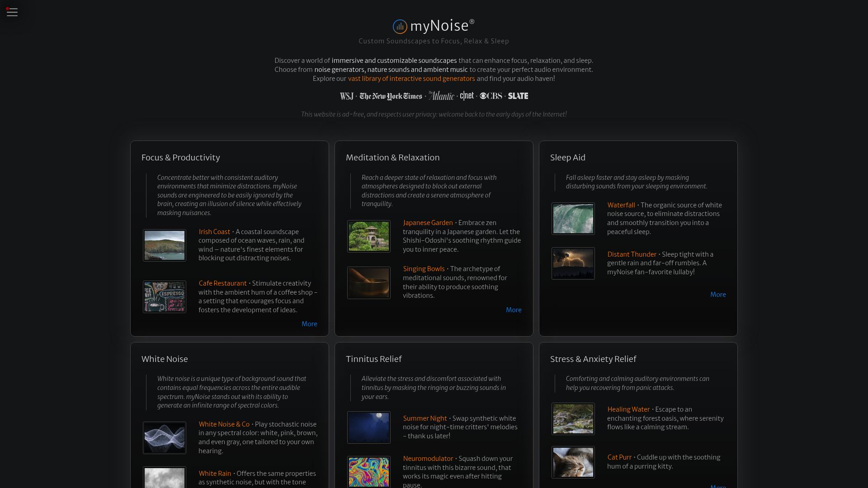Open the Healing Water link
Image resolution: width=868 pixels, height=488 pixels.
coord(628,409)
